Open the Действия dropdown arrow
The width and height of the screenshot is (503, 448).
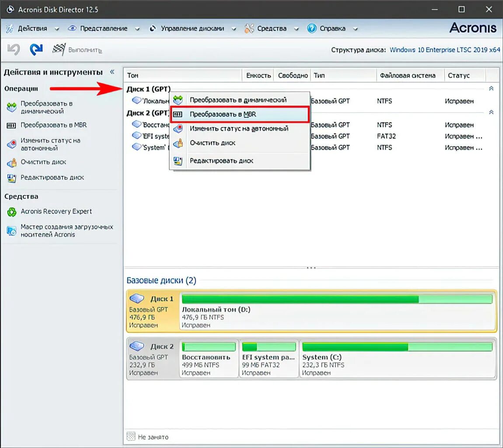(57, 29)
